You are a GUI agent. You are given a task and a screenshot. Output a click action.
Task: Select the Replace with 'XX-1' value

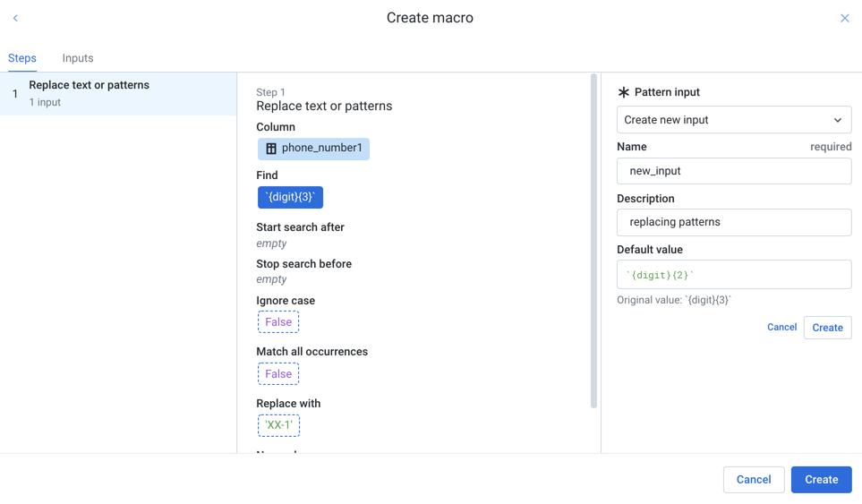[x=278, y=425]
